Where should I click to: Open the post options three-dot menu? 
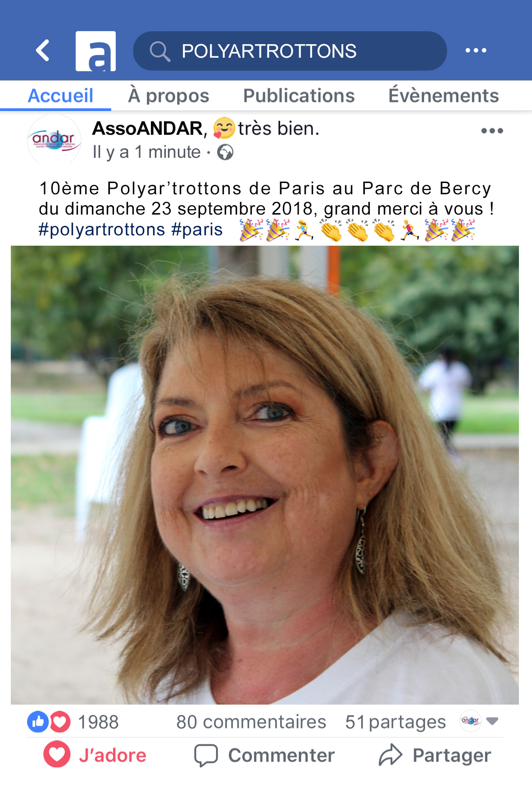pyautogui.click(x=492, y=131)
